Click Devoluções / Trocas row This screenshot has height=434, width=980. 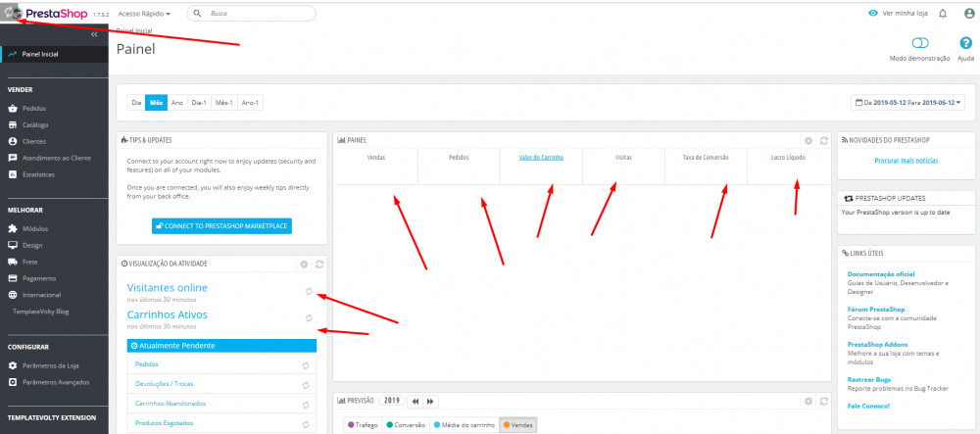221,383
